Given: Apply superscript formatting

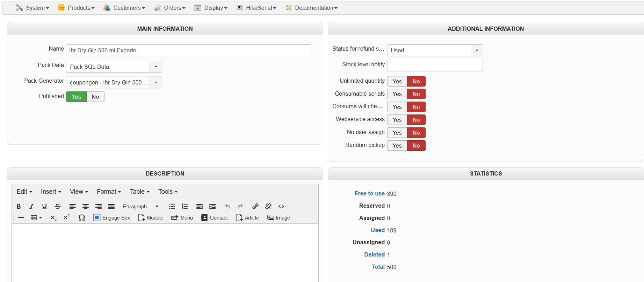Looking at the screenshot, I should [66, 218].
